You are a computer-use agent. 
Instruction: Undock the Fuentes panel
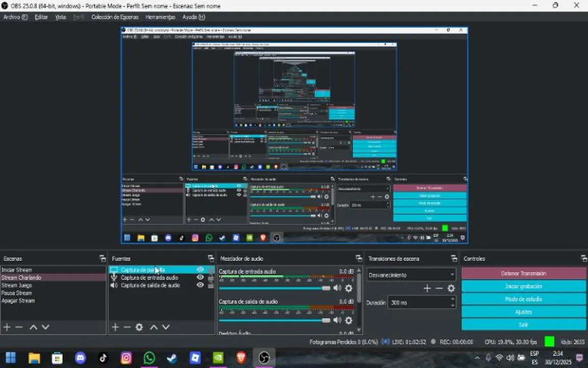pos(211,258)
